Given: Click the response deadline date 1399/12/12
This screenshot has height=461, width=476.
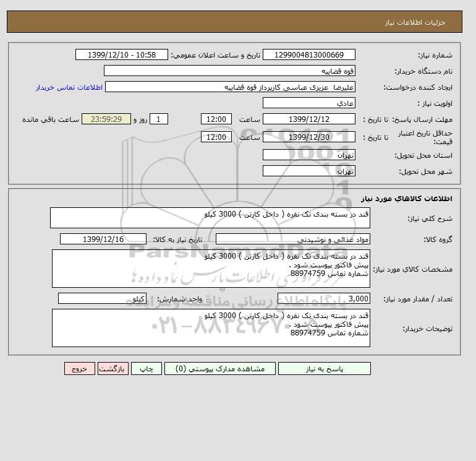Looking at the screenshot, I should [308, 119].
